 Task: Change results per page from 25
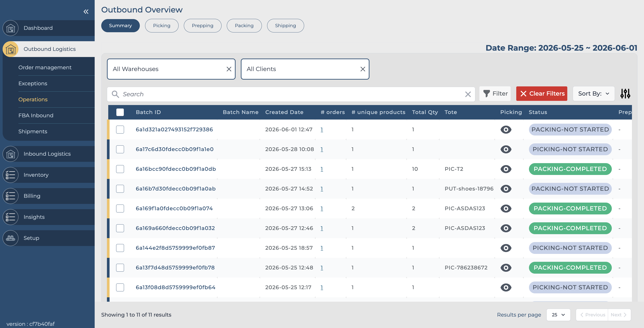point(558,315)
